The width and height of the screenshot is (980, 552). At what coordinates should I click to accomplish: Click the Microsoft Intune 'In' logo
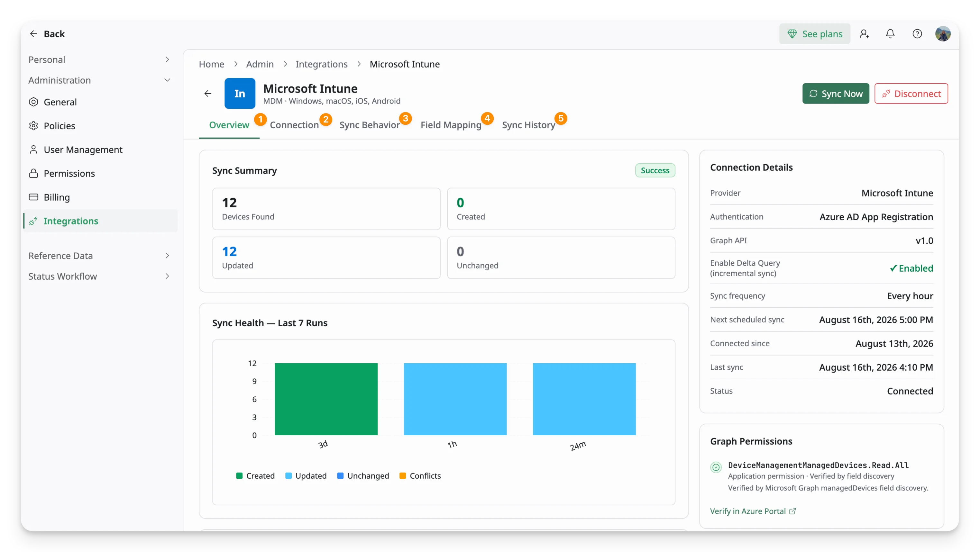(240, 94)
